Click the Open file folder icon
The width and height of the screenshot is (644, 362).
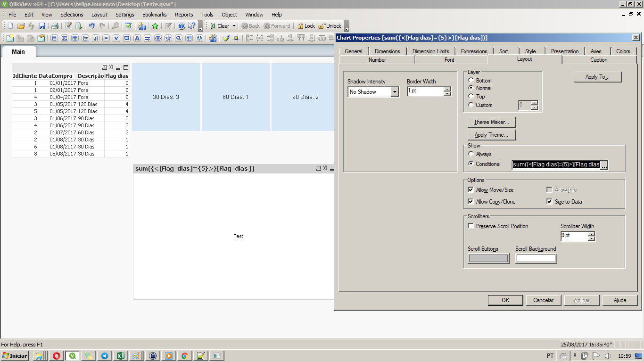[x=21, y=26]
